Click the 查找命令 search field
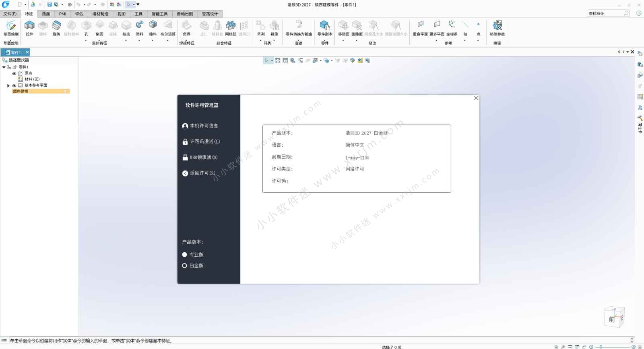Viewport: 644px width, 349px height. coord(609,13)
